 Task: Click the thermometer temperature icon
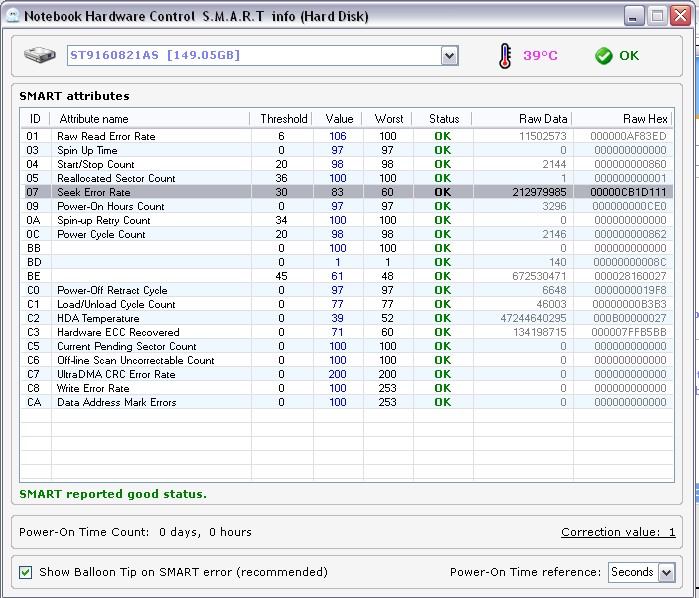click(505, 56)
